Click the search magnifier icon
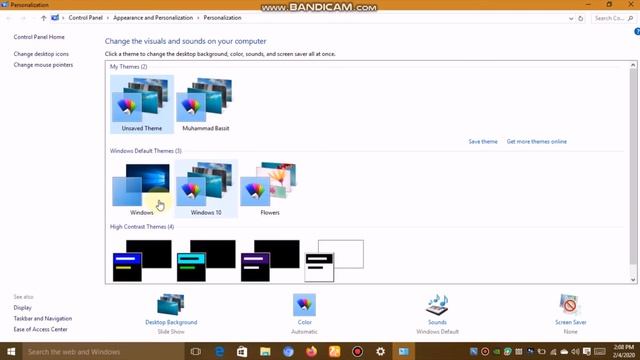The height and width of the screenshot is (360, 640). click(x=630, y=18)
